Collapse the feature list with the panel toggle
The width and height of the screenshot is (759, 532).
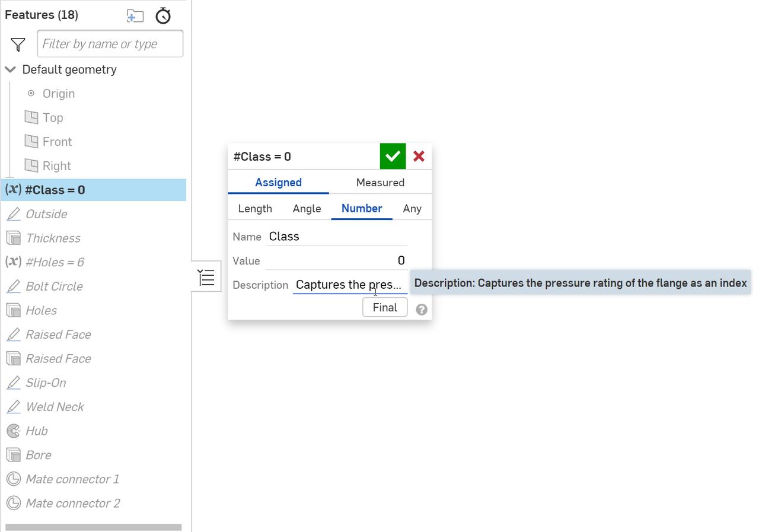(206, 276)
